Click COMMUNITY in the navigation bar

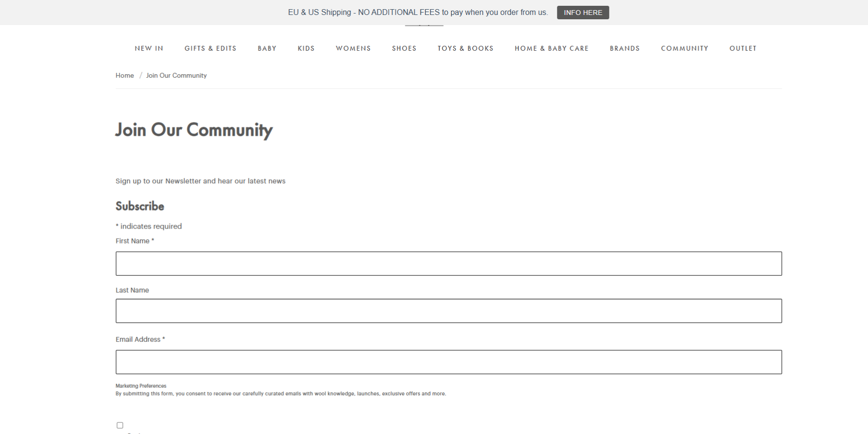click(x=684, y=48)
